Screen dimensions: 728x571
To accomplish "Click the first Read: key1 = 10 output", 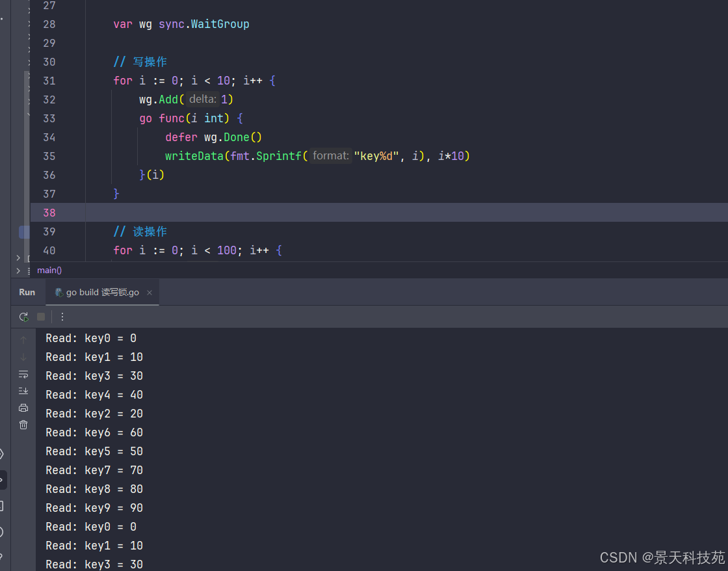I will [x=94, y=357].
